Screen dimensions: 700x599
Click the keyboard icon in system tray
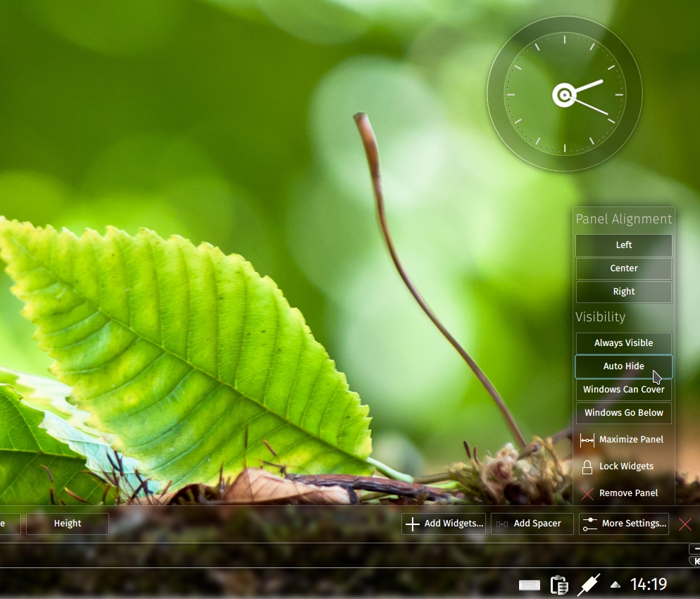click(x=530, y=585)
